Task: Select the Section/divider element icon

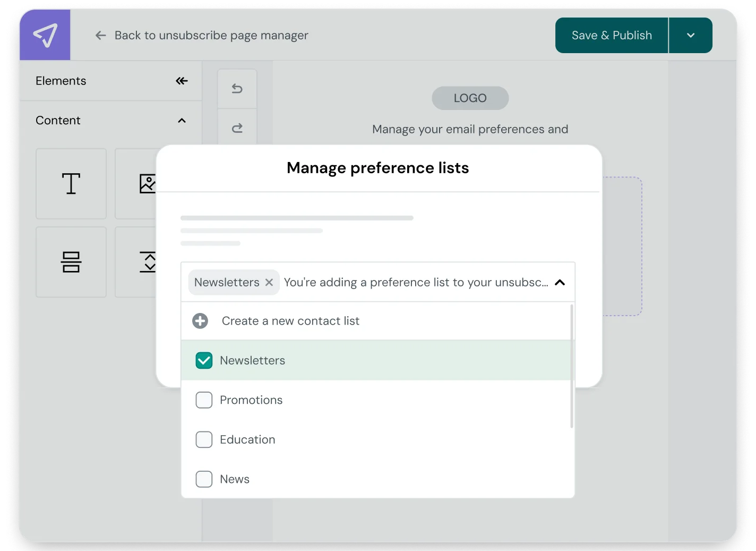Action: (x=71, y=261)
